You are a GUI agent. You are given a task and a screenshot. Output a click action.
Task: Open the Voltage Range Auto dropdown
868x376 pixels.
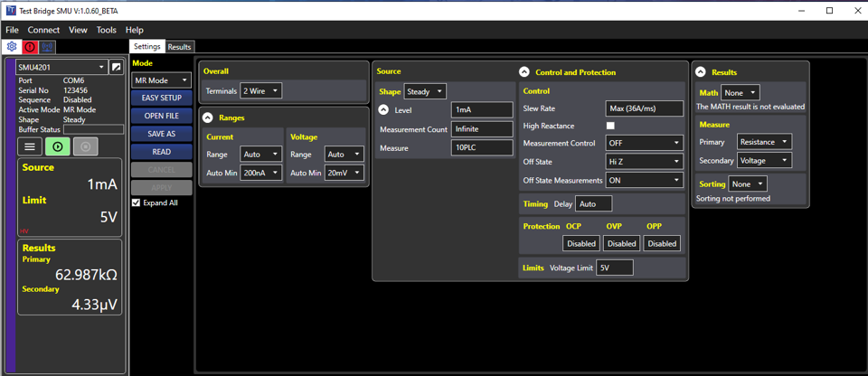pos(344,154)
